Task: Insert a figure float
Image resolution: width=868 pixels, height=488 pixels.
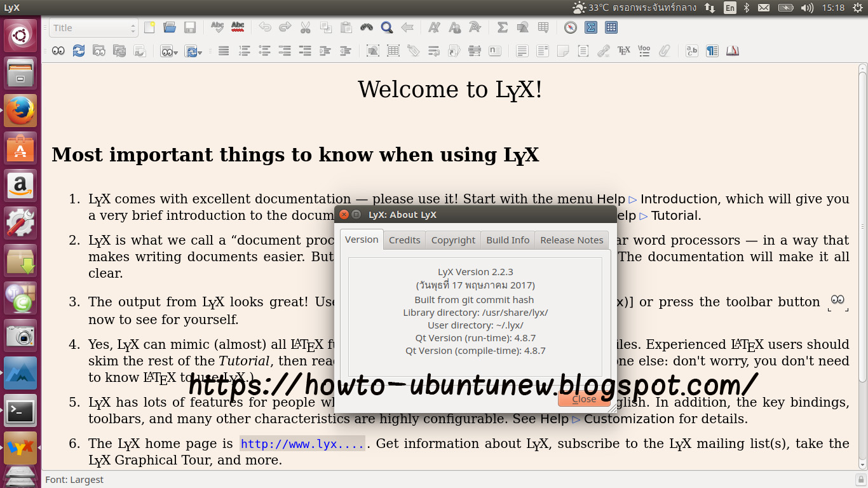Action: click(x=373, y=51)
